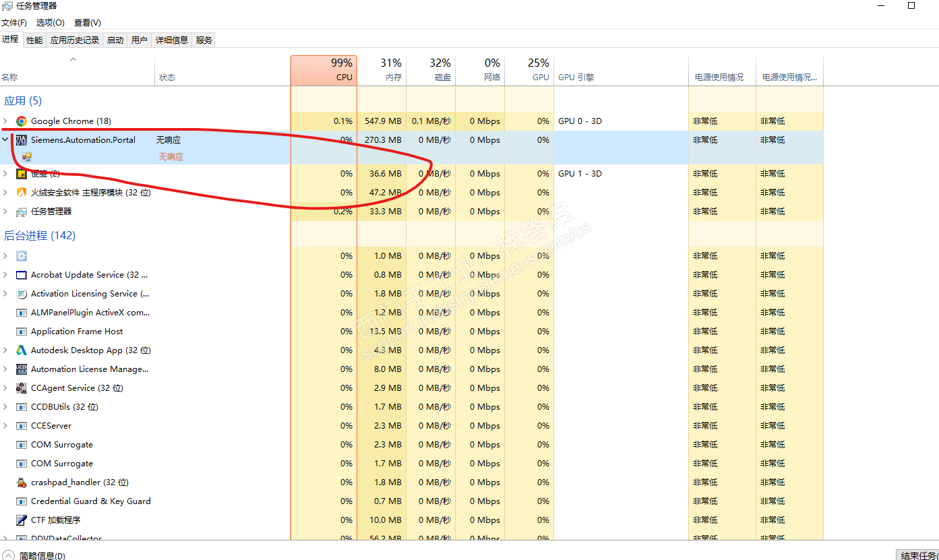Expand the CCAgent Service row

pyautogui.click(x=6, y=388)
